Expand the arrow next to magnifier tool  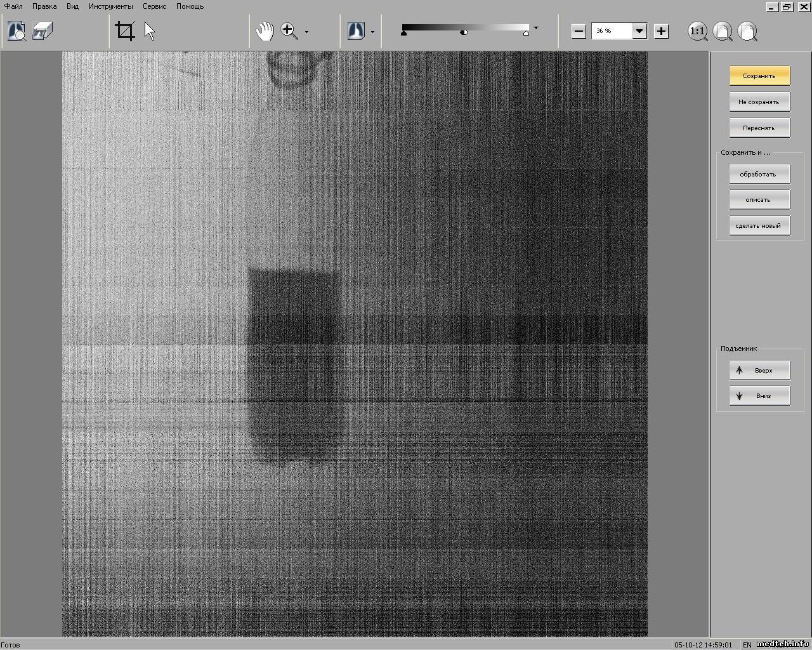(x=307, y=32)
